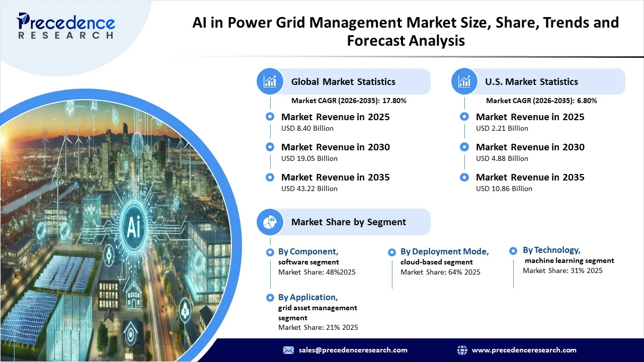Select the By Application label
The height and width of the screenshot is (362, 644).
[x=308, y=297]
